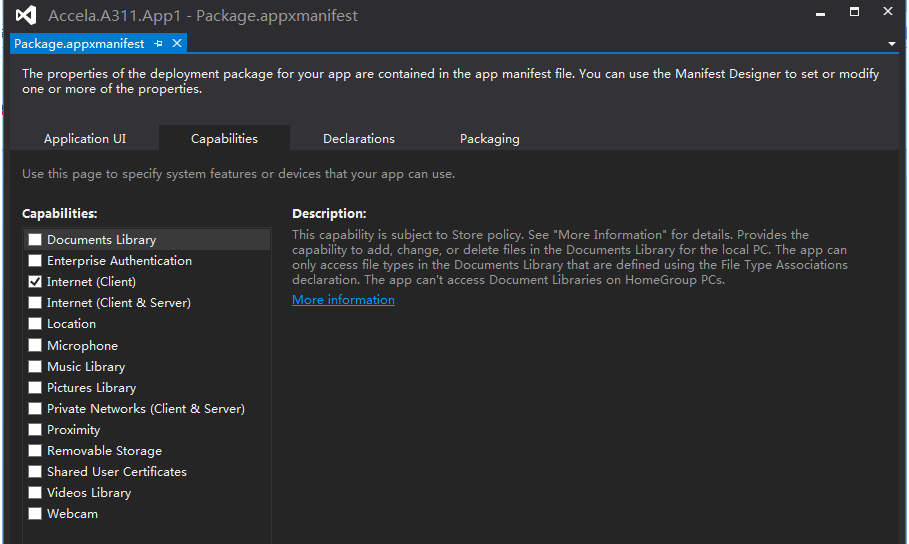Screen dimensions: 909x544
Task: Select the Capabilities tab
Action: pos(224,139)
